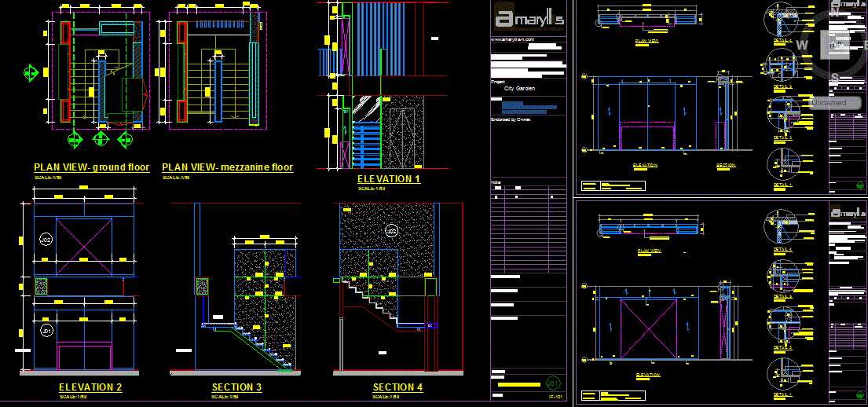868x407 pixels.
Task: Select the rightmost green section marker below ground floor plan
Action: [125, 140]
